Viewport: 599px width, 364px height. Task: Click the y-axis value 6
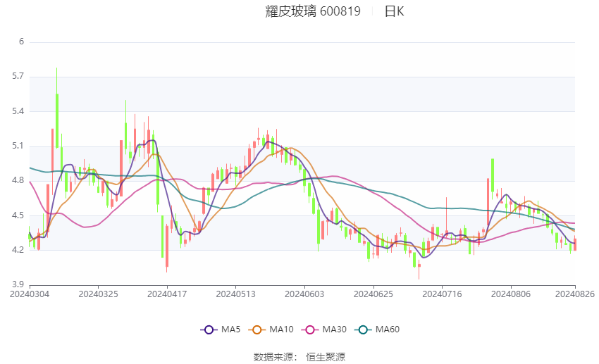[x=21, y=42]
